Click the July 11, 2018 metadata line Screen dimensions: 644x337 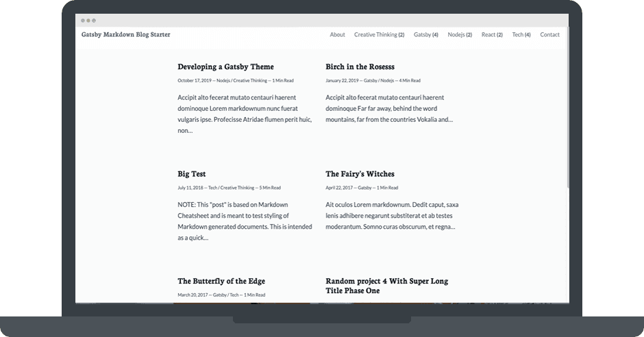(x=230, y=188)
